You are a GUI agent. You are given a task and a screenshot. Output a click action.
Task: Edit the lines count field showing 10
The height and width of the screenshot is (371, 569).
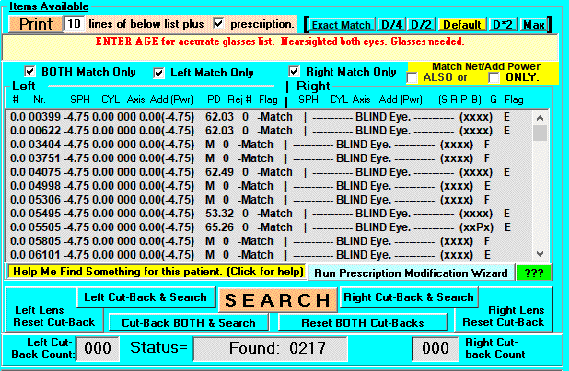click(x=74, y=24)
